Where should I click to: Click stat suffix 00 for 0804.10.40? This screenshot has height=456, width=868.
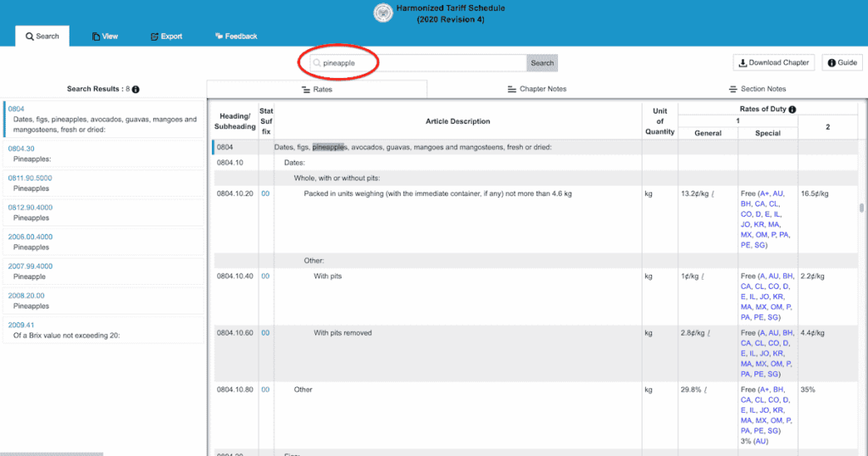point(265,276)
